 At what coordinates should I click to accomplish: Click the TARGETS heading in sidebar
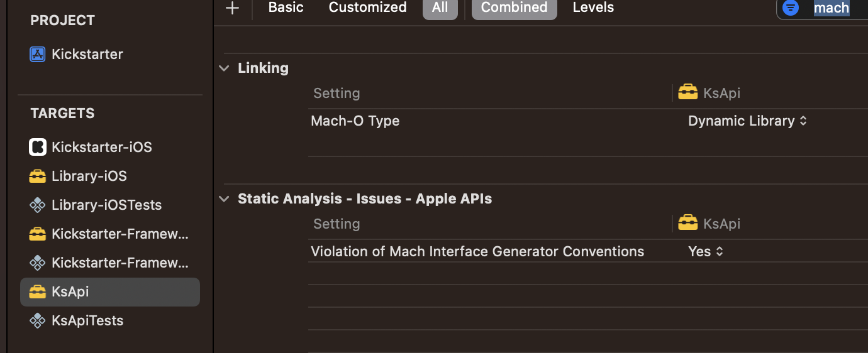[62, 113]
